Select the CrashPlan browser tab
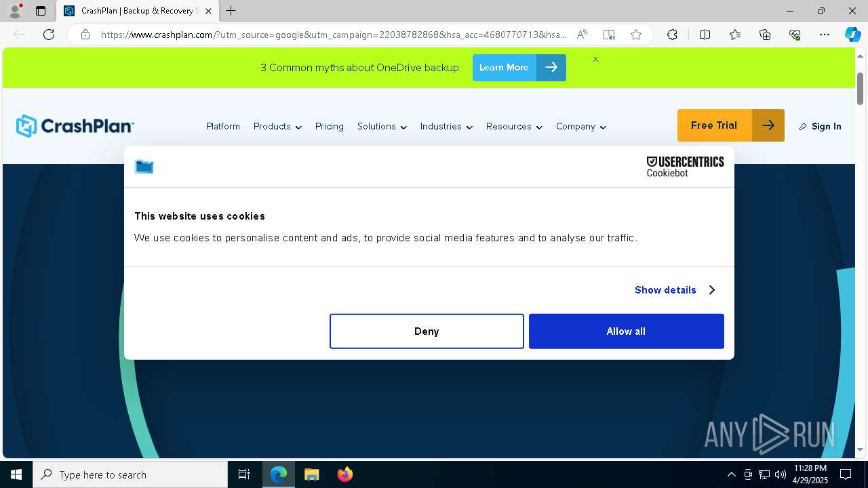868x488 pixels. tap(137, 11)
